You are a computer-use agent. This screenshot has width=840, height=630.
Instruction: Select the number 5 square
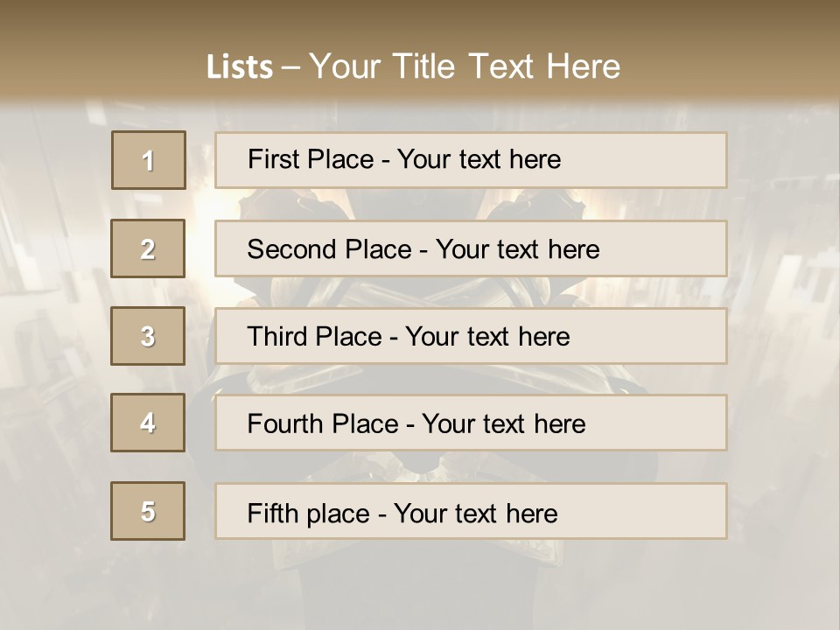coord(148,511)
